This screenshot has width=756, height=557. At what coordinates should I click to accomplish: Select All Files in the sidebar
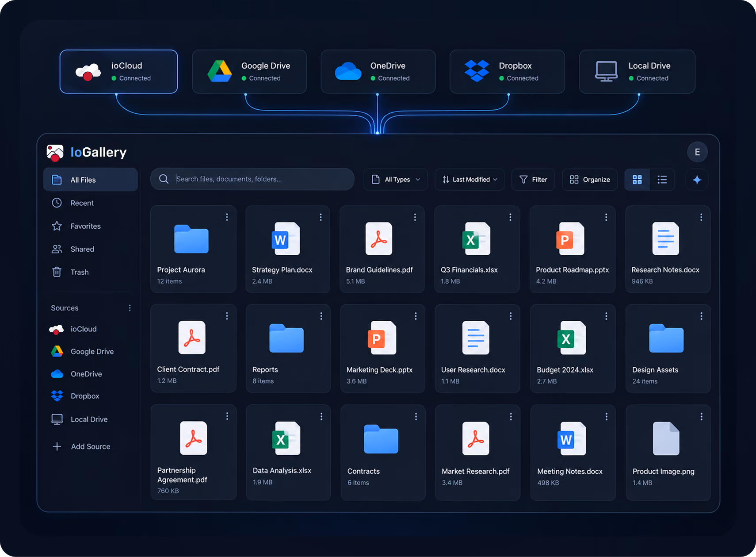(x=91, y=180)
